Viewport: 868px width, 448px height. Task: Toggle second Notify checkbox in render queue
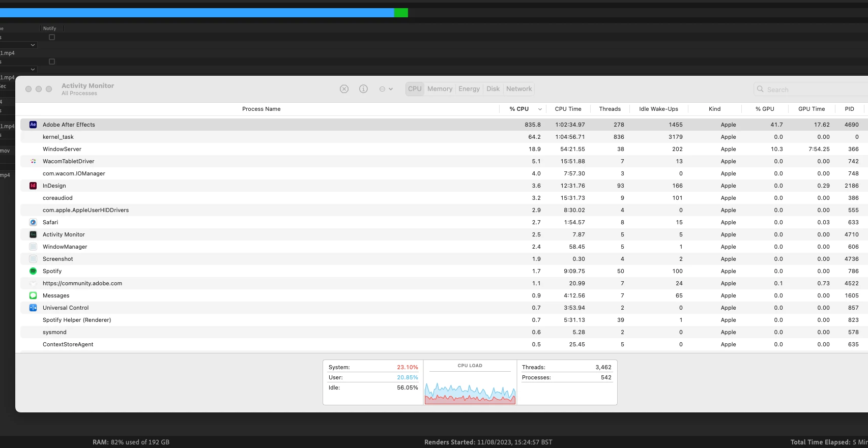52,62
